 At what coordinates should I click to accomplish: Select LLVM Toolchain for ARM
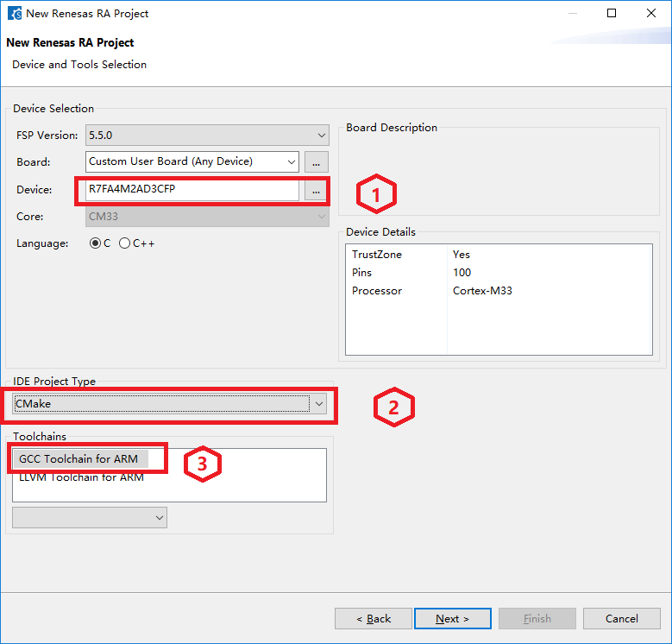click(81, 477)
